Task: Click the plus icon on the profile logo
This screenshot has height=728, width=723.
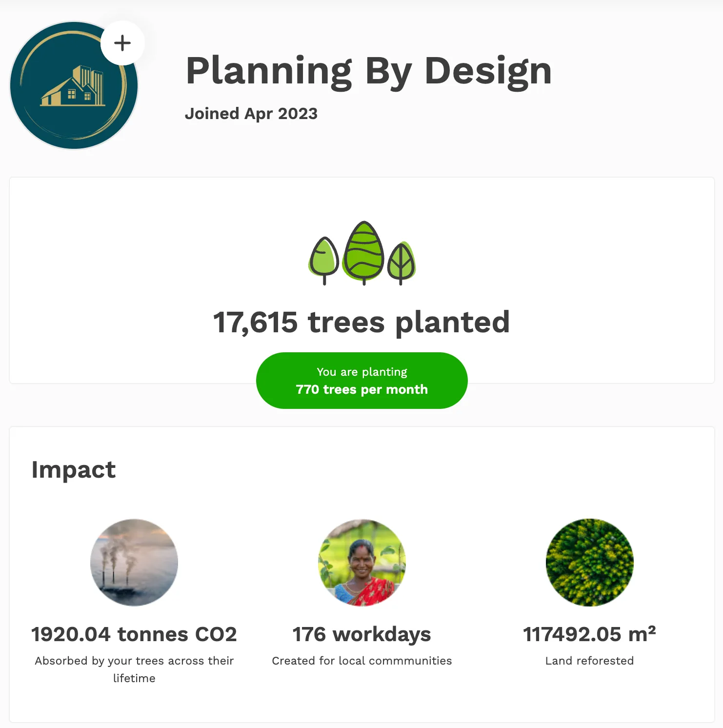Action: coord(122,43)
